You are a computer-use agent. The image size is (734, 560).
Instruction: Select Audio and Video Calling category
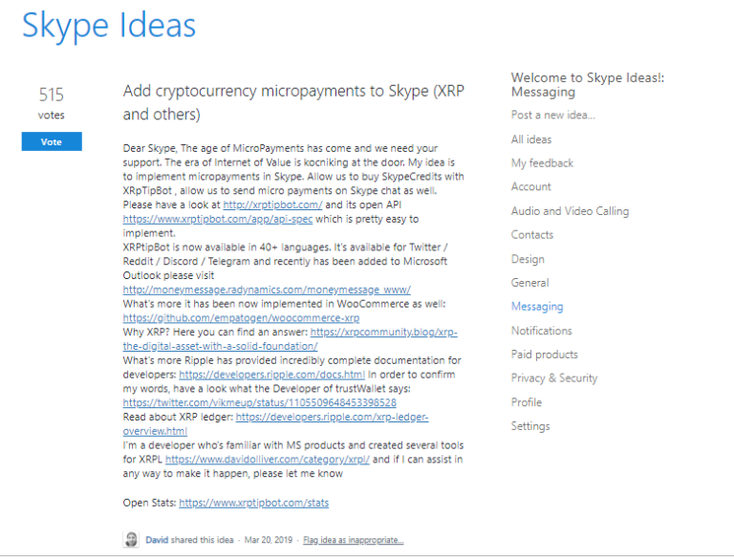(570, 211)
